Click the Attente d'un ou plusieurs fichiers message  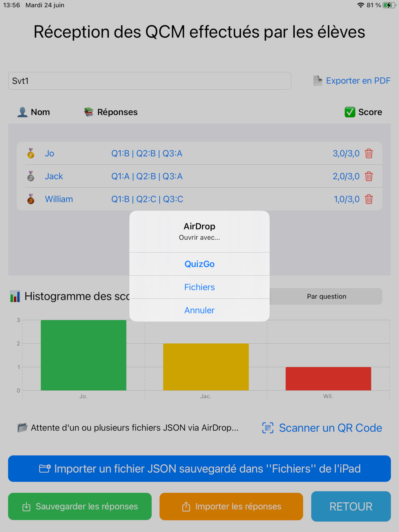(x=135, y=428)
